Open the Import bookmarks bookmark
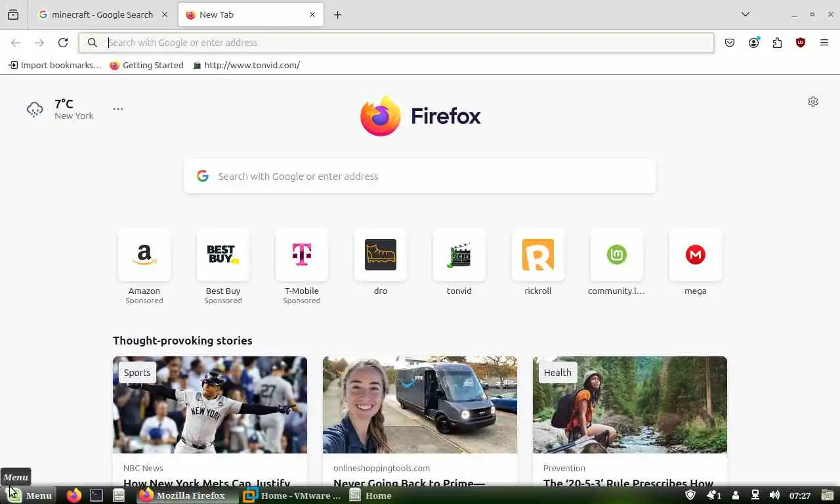 click(55, 65)
